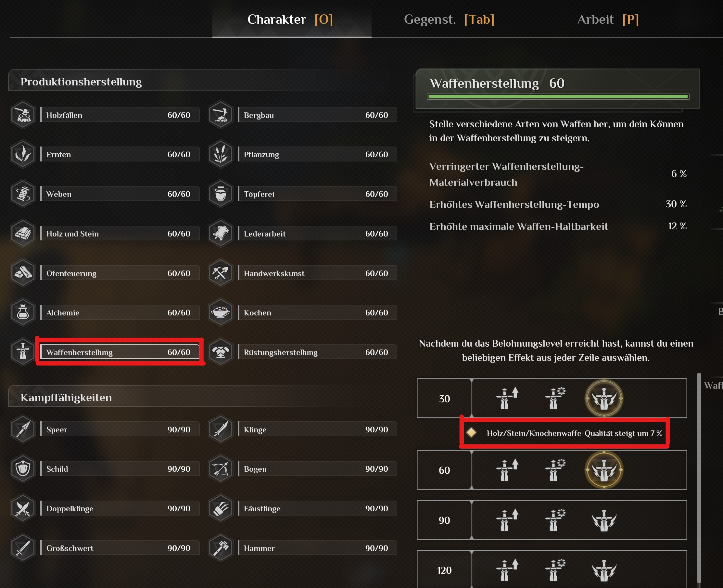Open the Arbeit tab
The height and width of the screenshot is (588, 723).
608,19
